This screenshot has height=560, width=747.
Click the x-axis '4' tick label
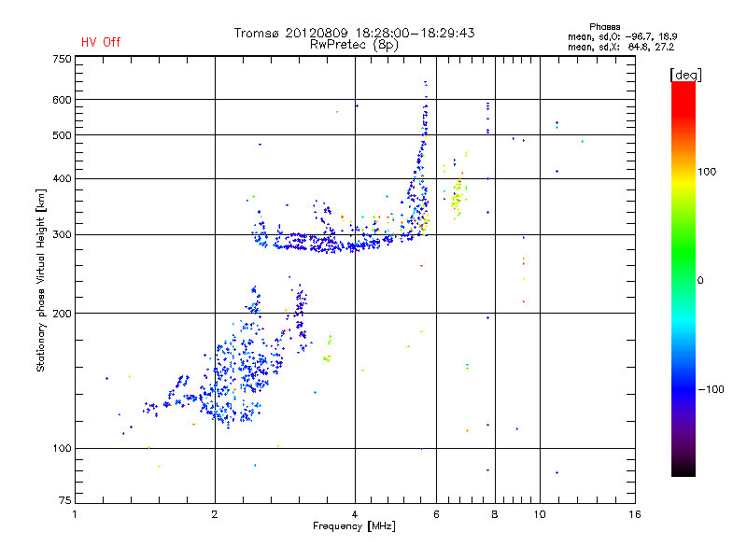click(355, 514)
